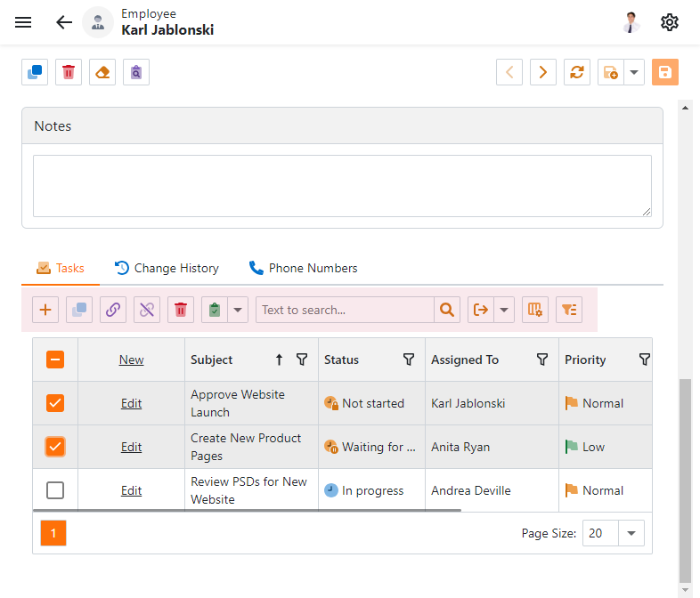Screen dimensions: 700x598
Task: Select the Waiting for ... status cell
Action: [371, 447]
